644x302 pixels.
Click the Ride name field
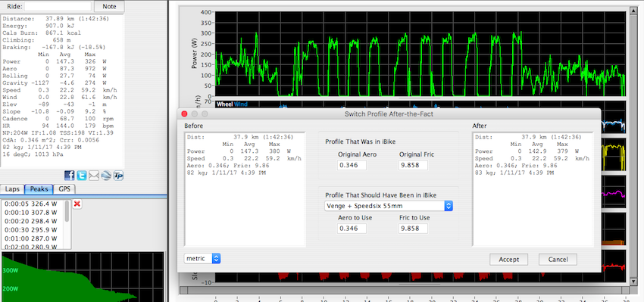point(58,7)
